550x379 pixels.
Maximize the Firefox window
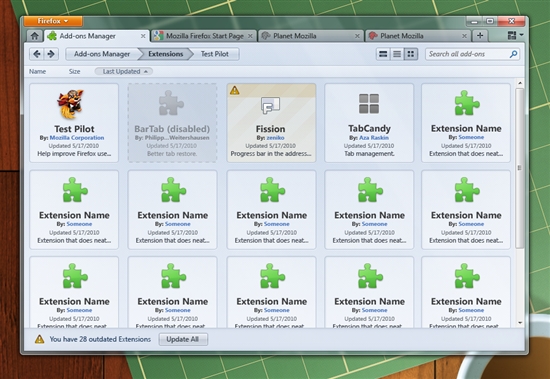490,21
